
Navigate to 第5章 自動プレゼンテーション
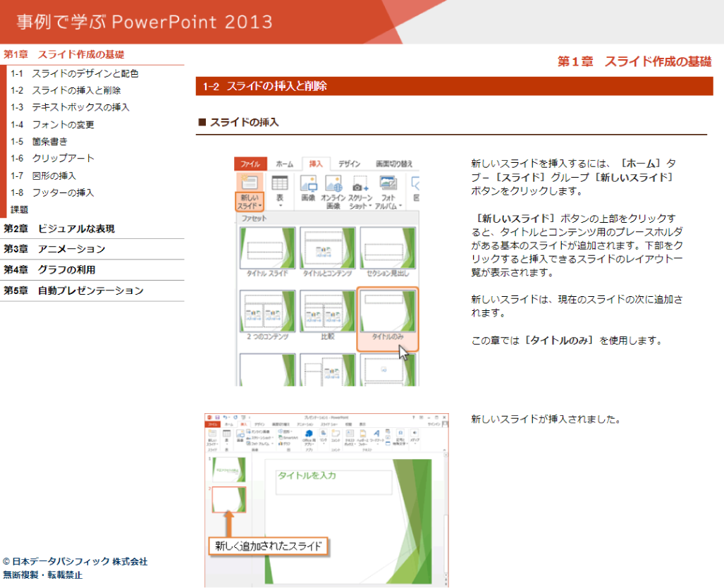tap(74, 290)
